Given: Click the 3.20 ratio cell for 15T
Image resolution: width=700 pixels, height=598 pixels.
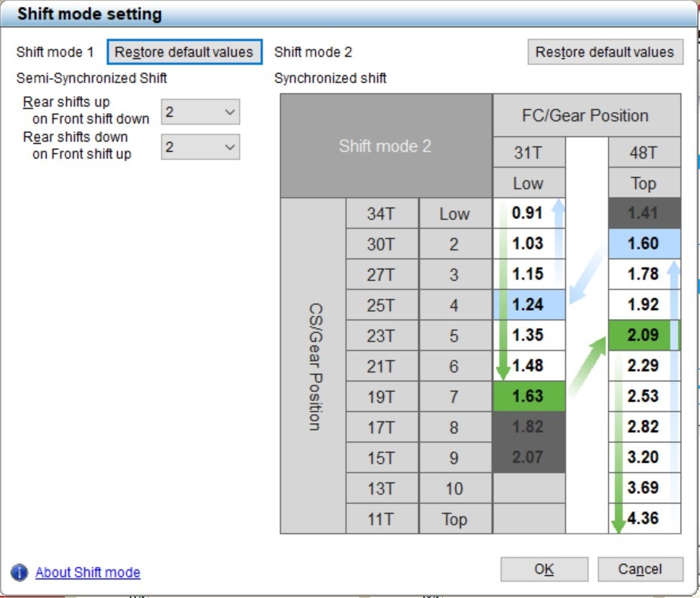Looking at the screenshot, I should click(643, 458).
